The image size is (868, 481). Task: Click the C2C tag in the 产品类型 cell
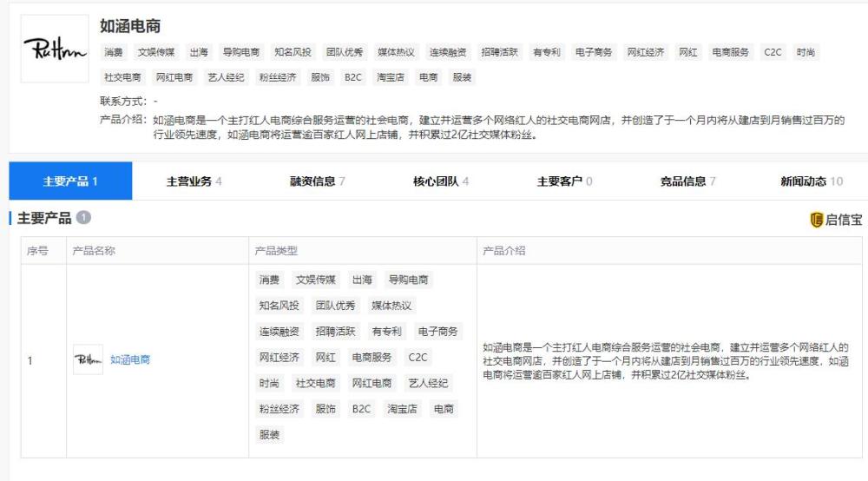(418, 357)
